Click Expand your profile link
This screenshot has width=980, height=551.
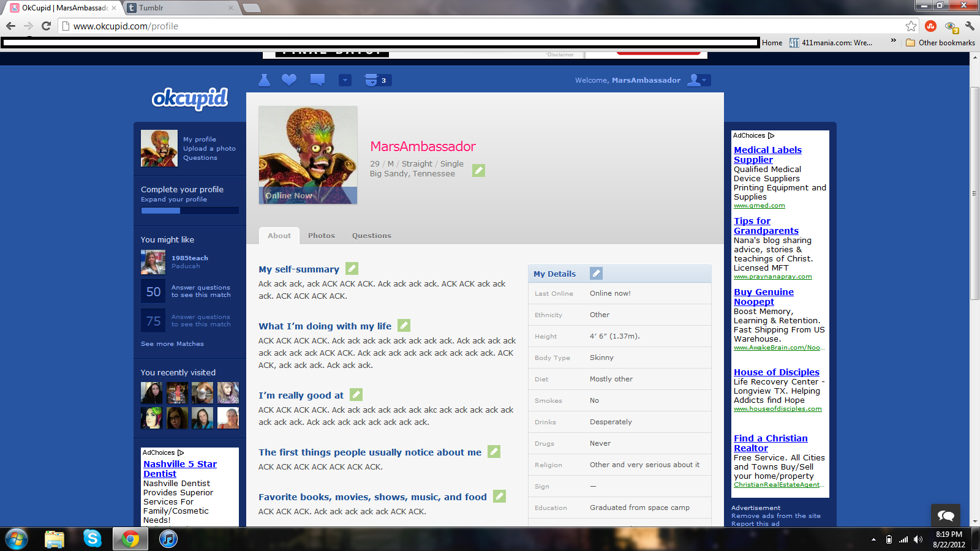174,200
